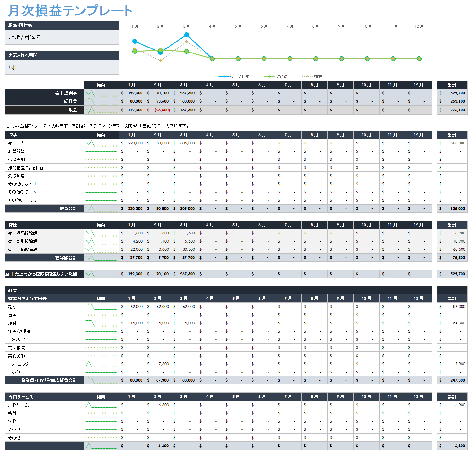Viewport: 476px width, 454px height.
Task: Click the blue 売上総利益 peak point at 3月 in the chart
Action: pos(186,35)
